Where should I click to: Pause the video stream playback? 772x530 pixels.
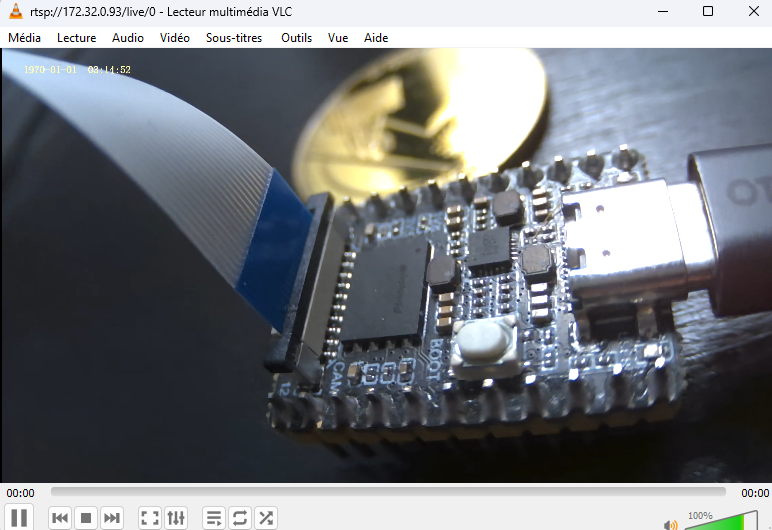click(x=19, y=517)
